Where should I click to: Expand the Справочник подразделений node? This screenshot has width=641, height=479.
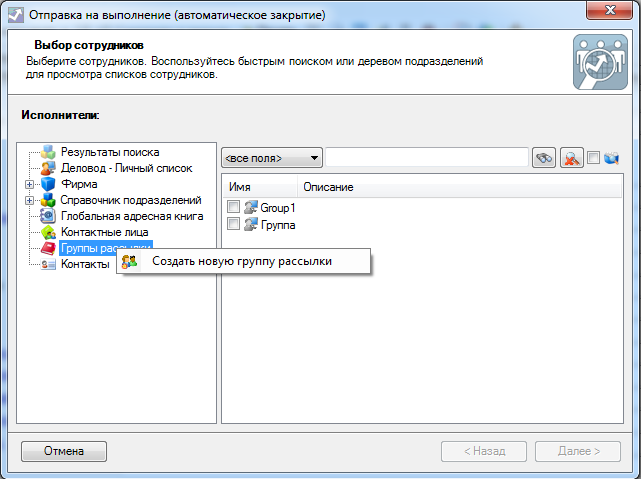pos(29,200)
